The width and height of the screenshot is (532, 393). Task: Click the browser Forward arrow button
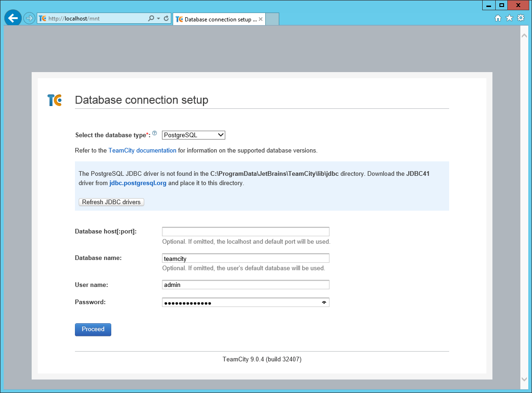coord(29,19)
